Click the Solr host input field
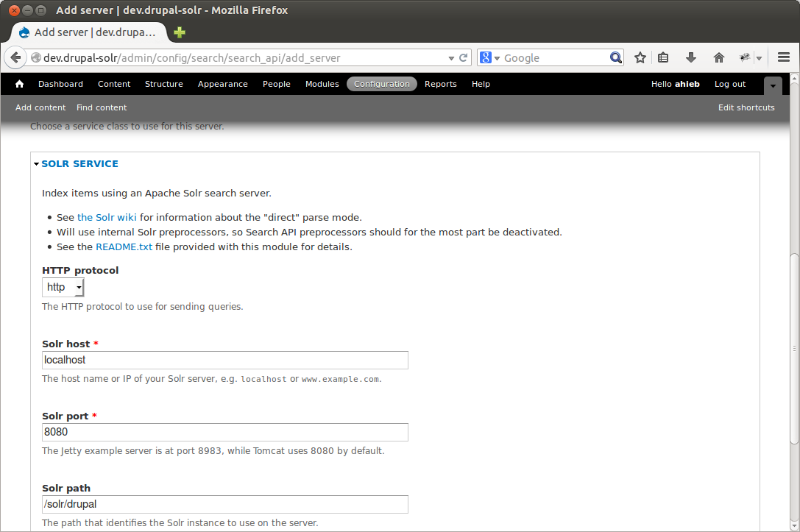 tap(225, 360)
